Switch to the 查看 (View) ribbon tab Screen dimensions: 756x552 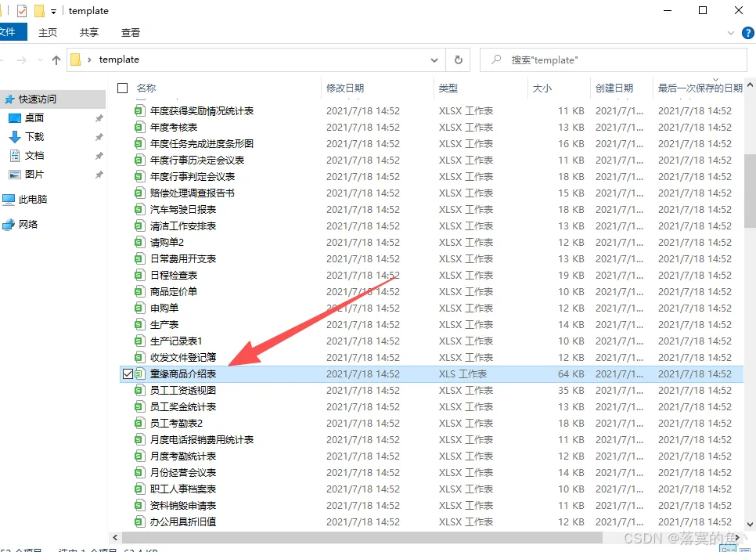click(x=131, y=32)
